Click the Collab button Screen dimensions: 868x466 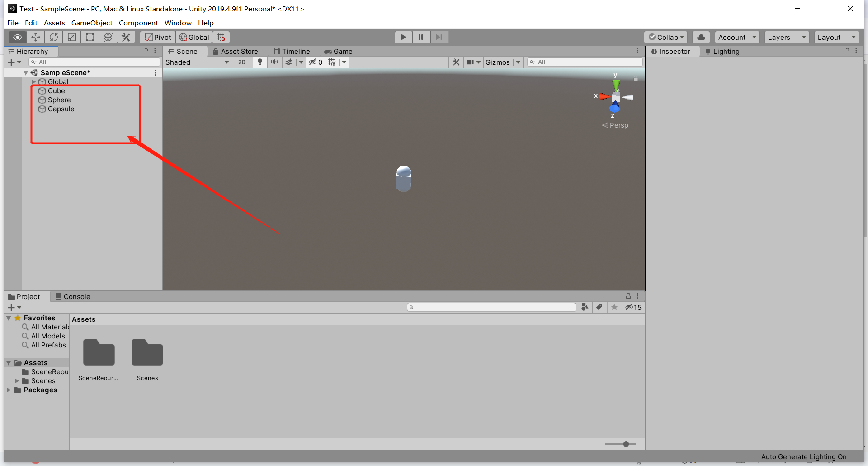[x=665, y=37]
